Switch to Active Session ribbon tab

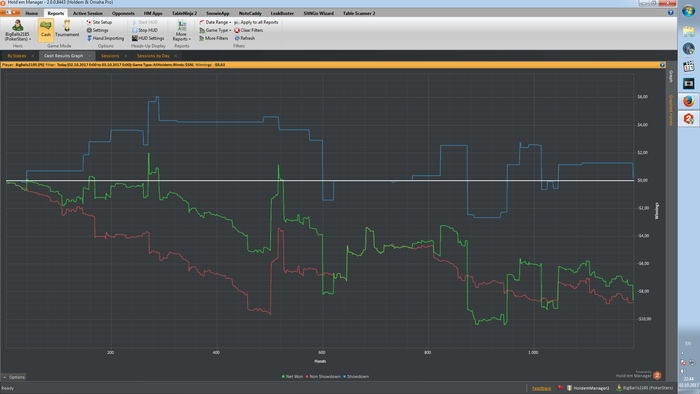click(x=88, y=13)
